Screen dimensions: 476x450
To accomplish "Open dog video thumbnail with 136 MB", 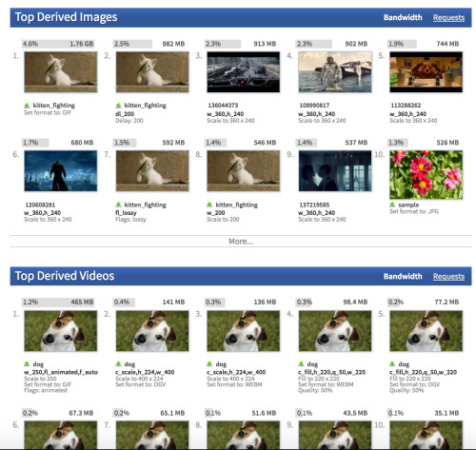I will (244, 331).
